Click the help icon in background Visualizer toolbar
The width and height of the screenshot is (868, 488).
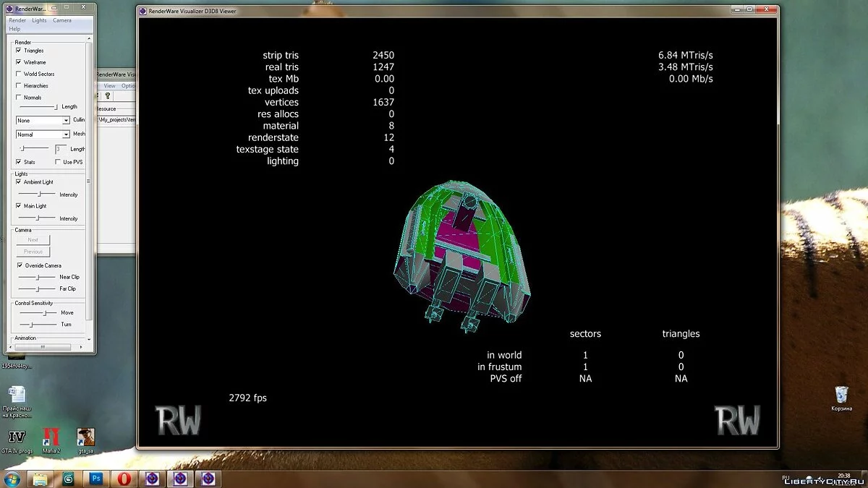coord(108,95)
